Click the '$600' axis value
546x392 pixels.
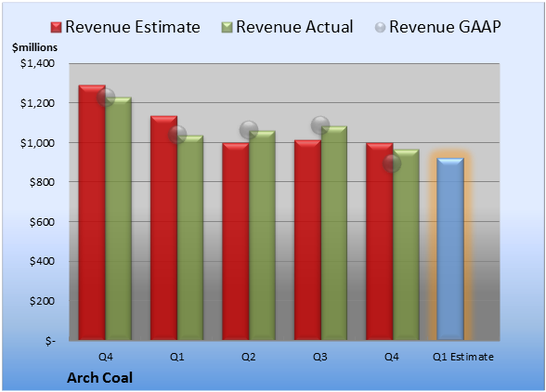pos(42,222)
